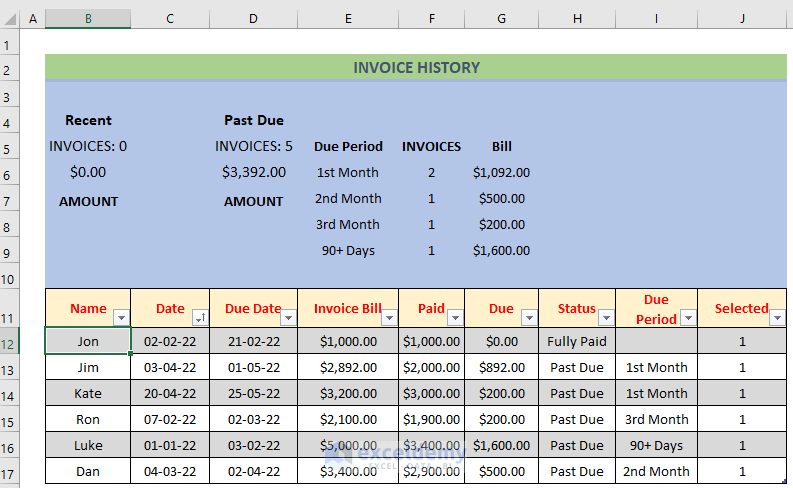Select the Ron name cell
This screenshot has width=793, height=488.
pyautogui.click(x=88, y=420)
